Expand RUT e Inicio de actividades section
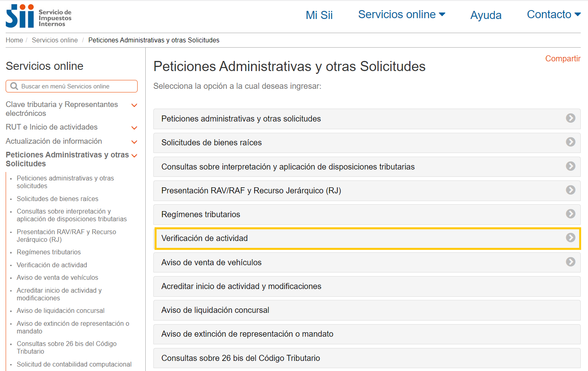588x371 pixels. (134, 128)
